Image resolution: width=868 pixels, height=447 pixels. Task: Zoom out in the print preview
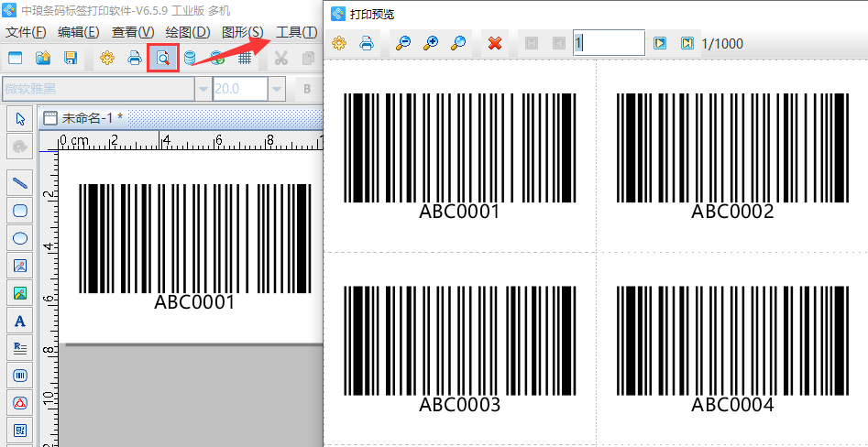(x=403, y=43)
